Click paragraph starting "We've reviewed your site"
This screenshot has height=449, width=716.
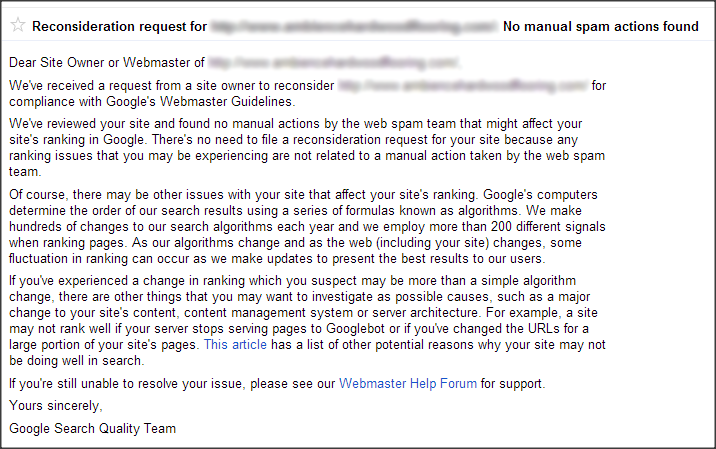pyautogui.click(x=307, y=148)
